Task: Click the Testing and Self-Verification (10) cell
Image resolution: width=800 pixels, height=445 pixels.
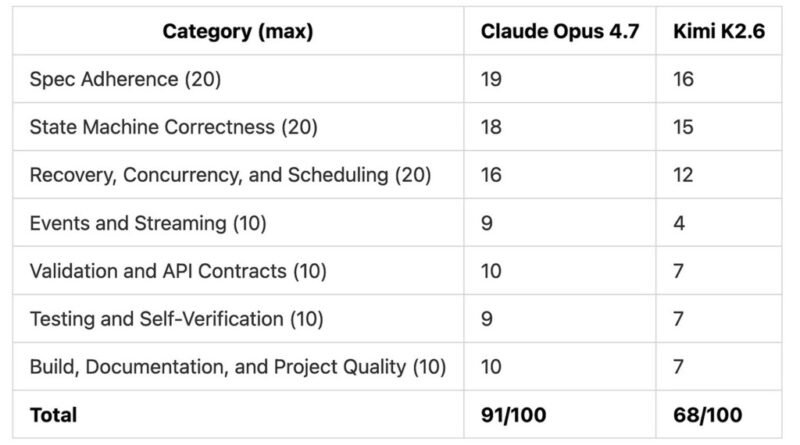Action: click(x=177, y=319)
